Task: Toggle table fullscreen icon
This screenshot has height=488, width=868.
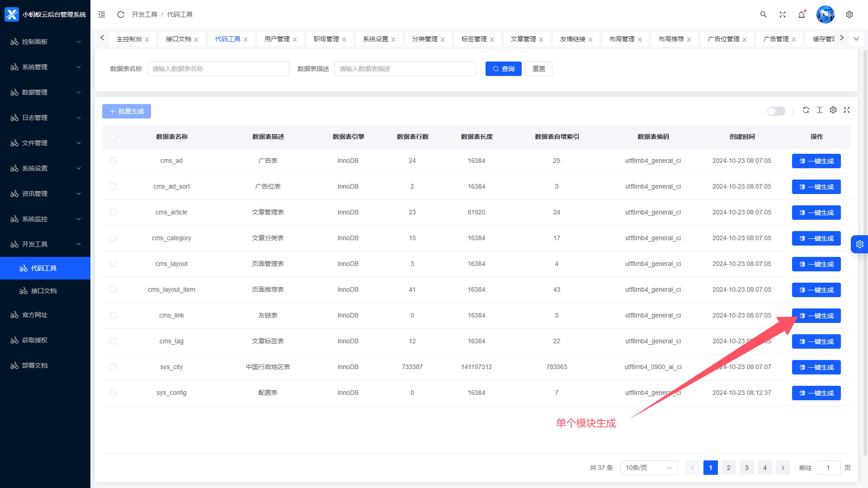Action: pyautogui.click(x=846, y=110)
